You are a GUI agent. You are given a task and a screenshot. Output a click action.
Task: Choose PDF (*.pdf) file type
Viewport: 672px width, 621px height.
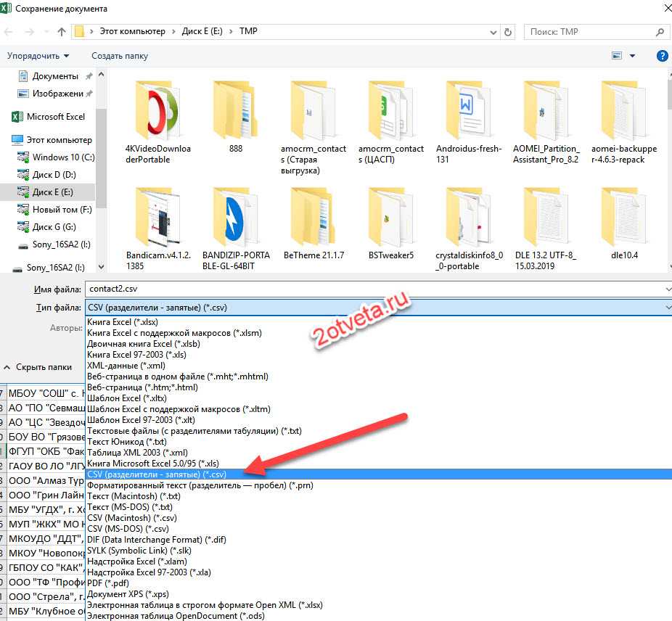coord(379,583)
